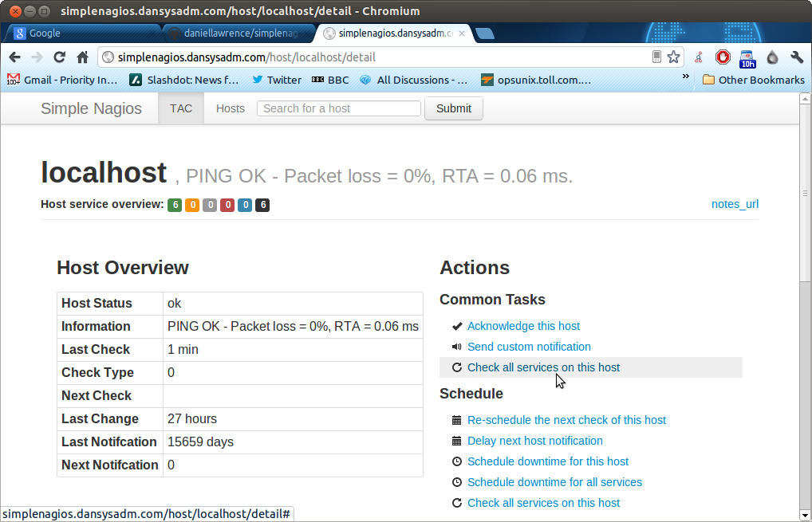Screen dimensions: 812x522
Task: Click the orange warning services count badge
Action: pos(192,205)
